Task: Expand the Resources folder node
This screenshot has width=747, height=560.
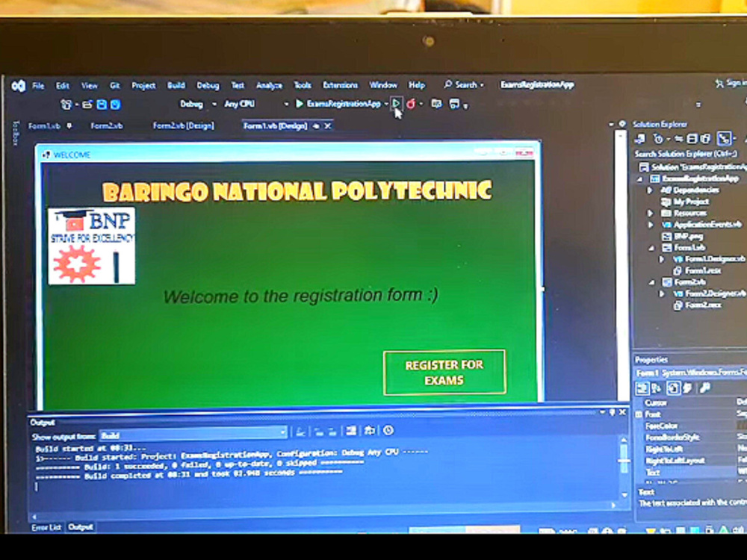Action: click(651, 213)
